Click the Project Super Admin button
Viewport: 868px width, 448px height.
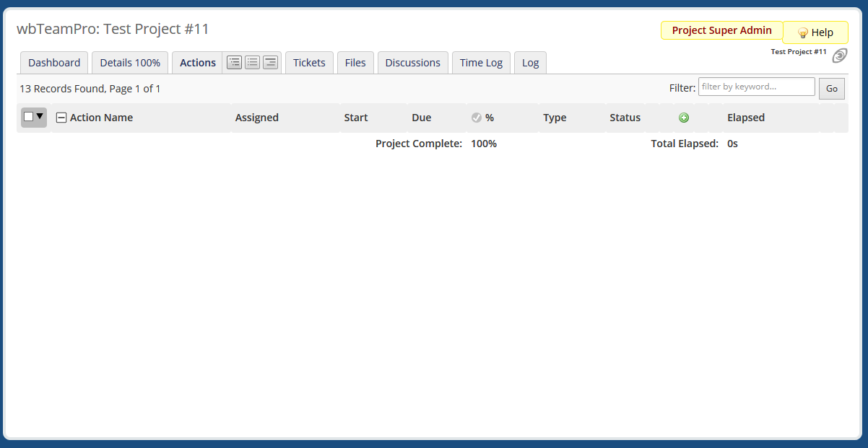click(x=721, y=30)
